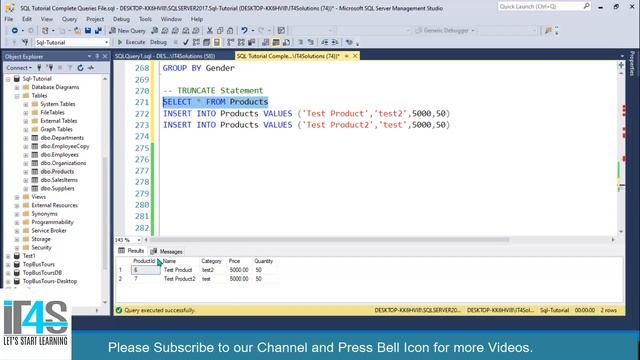Click ProductId cell with value 6
This screenshot has width=640, height=360.
[145, 270]
